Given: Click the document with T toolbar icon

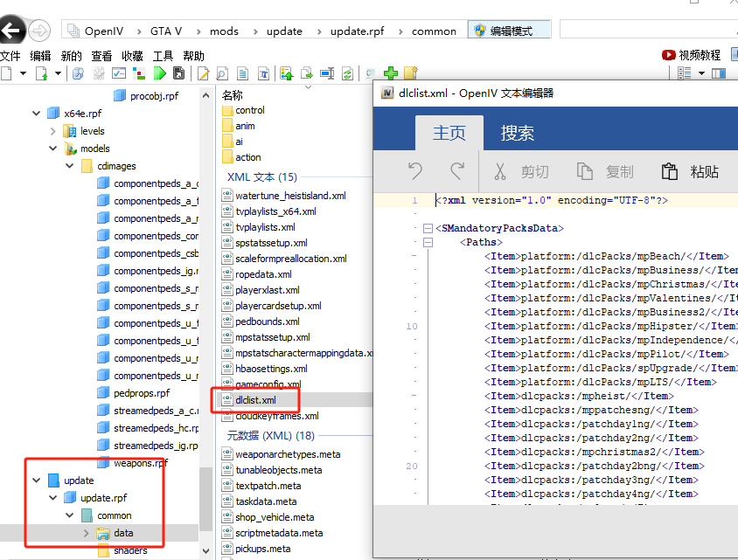Looking at the screenshot, I should tap(263, 73).
